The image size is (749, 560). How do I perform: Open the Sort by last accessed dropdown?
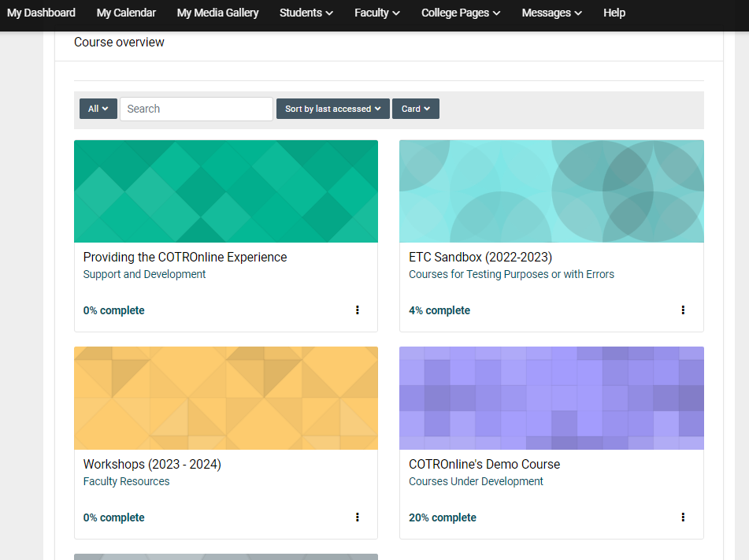coord(333,109)
